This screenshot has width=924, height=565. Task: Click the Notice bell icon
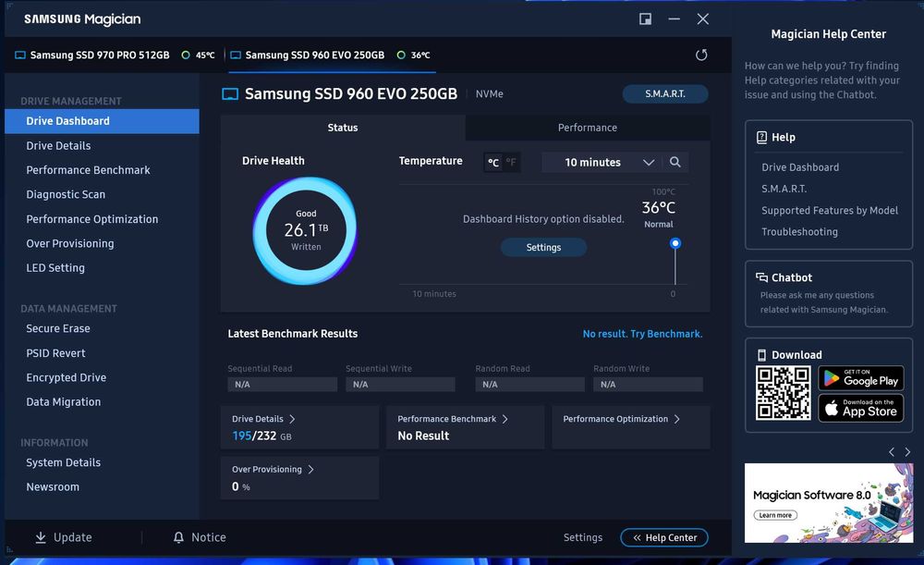[178, 537]
